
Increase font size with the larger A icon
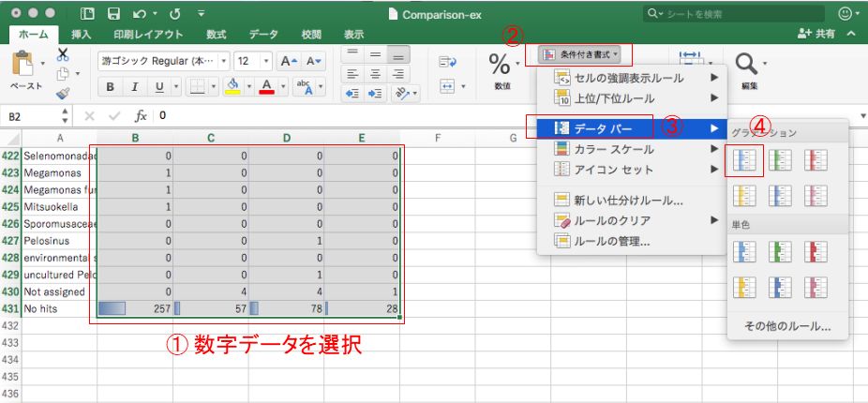292,61
